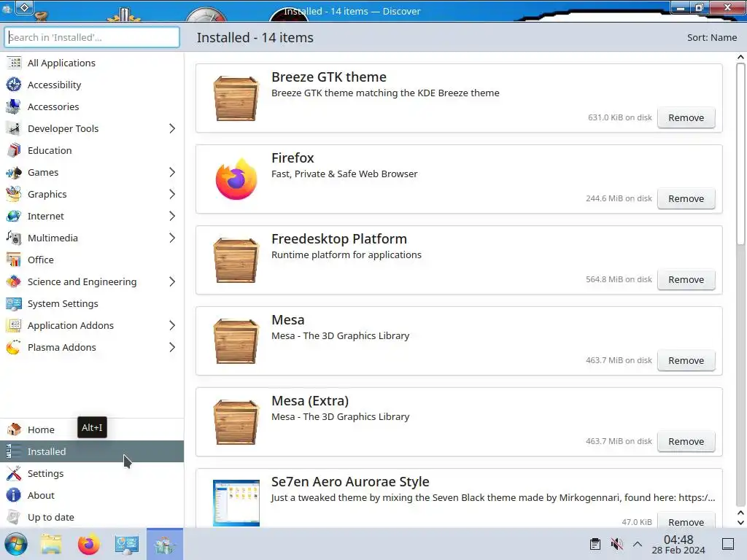Click the Se7en Aero Aurorae thumbnail
Viewport: 747px width, 560px height.
236,503
